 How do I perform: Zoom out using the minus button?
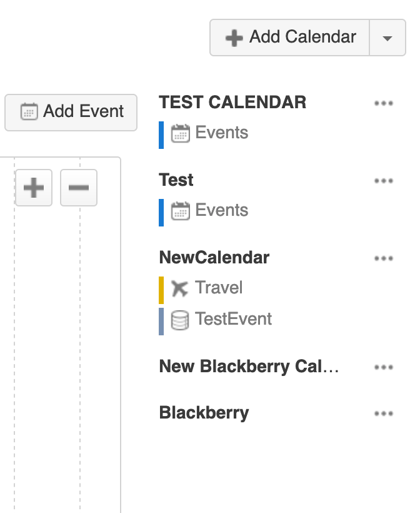pyautogui.click(x=77, y=188)
